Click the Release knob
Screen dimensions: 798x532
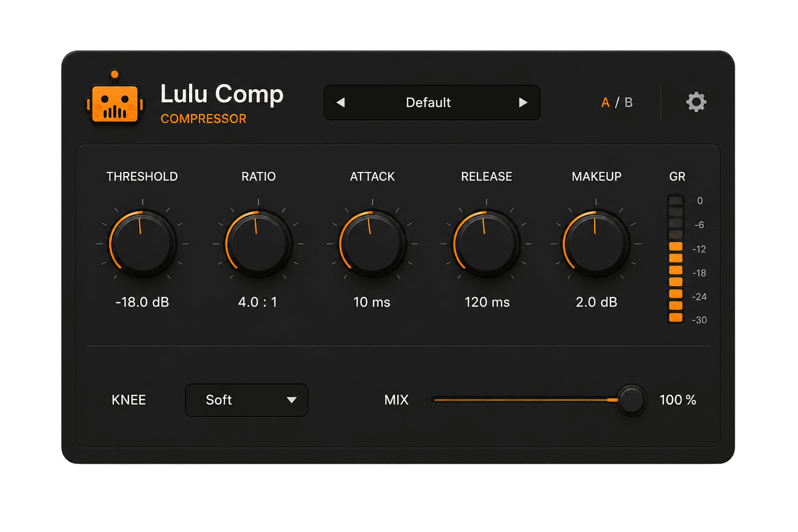(486, 243)
